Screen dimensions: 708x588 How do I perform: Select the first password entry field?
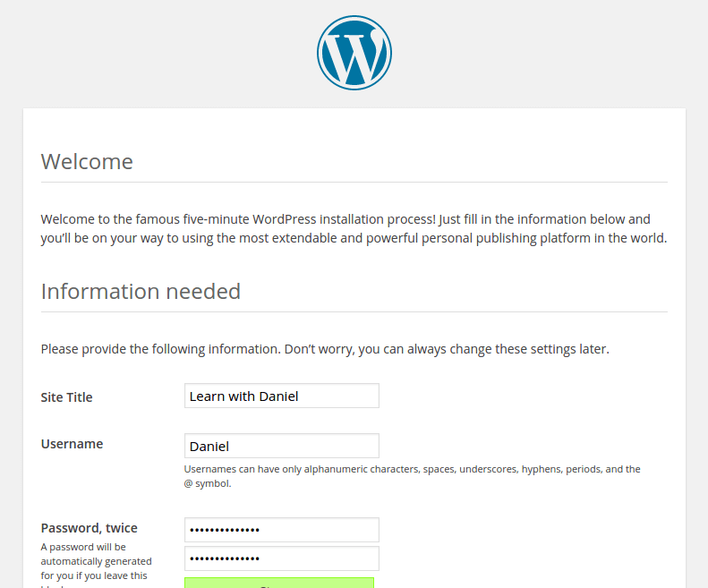click(281, 530)
